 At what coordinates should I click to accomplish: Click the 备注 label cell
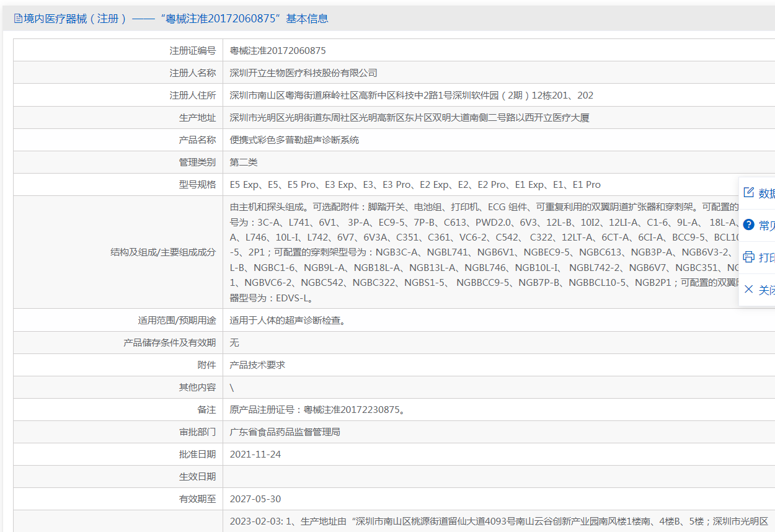click(x=118, y=410)
